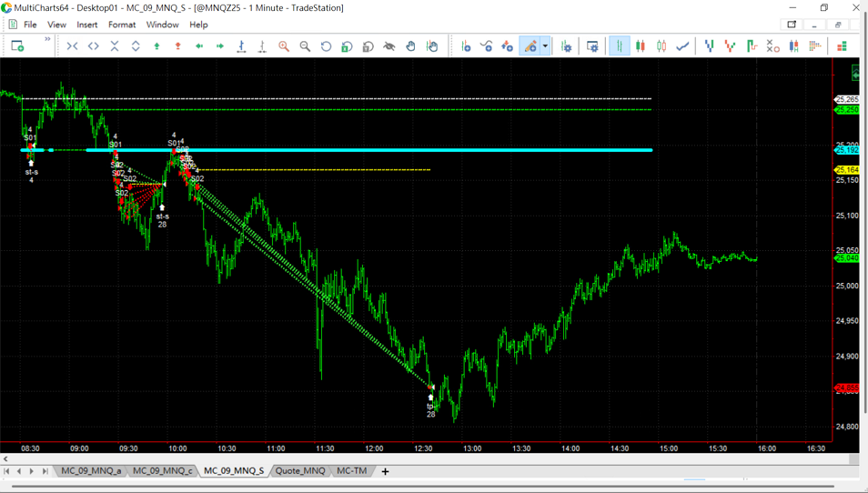Switch to OHLC bar chart style

(619, 46)
